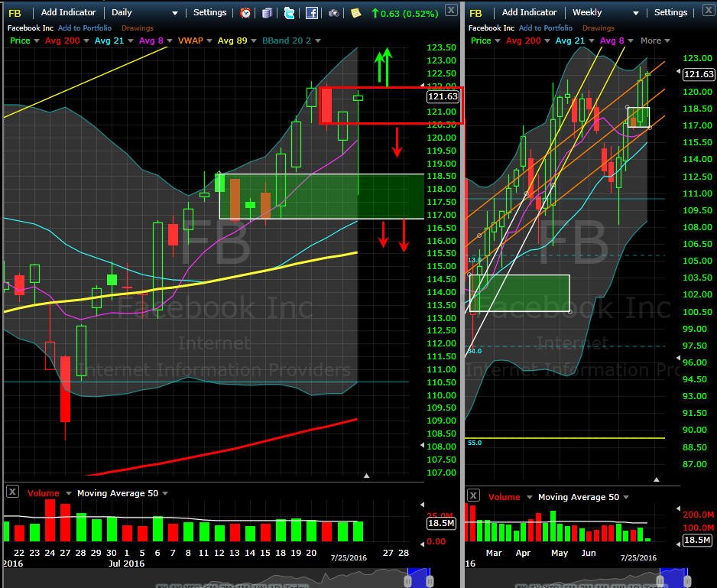Expand BBand 20 2 indicator options
The image size is (717, 588).
318,41
